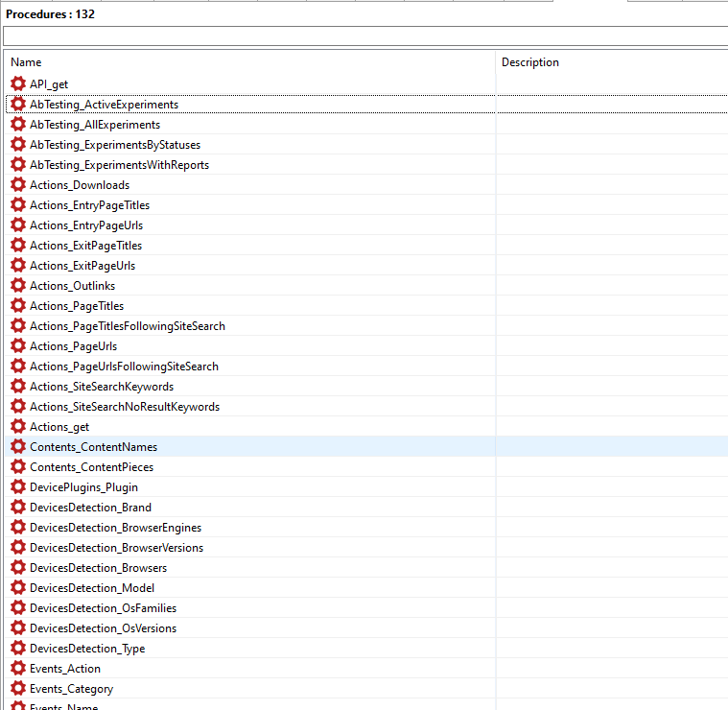Screen dimensions: 728x710
Task: Click the procedure icon next to AbTesting_AllExperiments
Action: coord(17,125)
